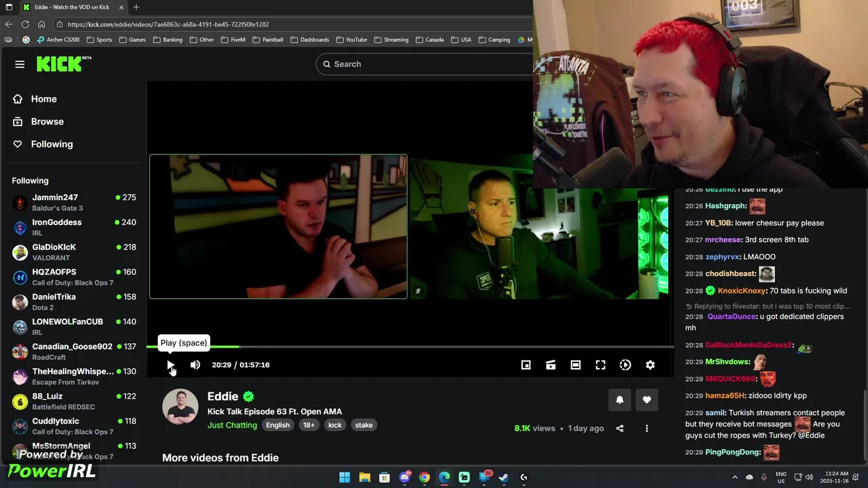This screenshot has height=488, width=868.
Task: Click KnoxicKnoxy username in chat
Action: (743, 291)
